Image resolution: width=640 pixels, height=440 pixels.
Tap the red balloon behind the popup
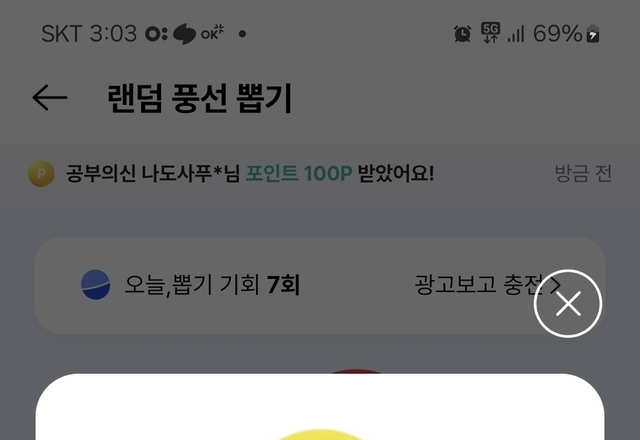(x=356, y=371)
